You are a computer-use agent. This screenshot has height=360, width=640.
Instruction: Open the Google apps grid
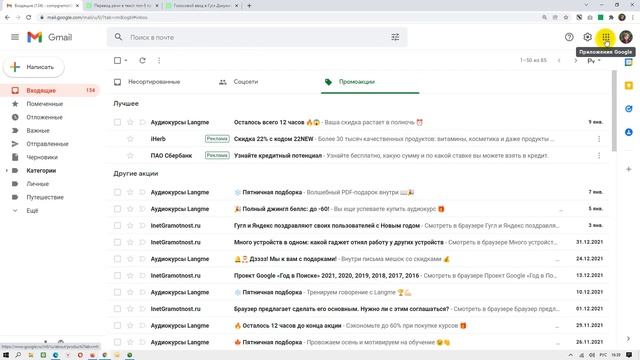coord(606,37)
